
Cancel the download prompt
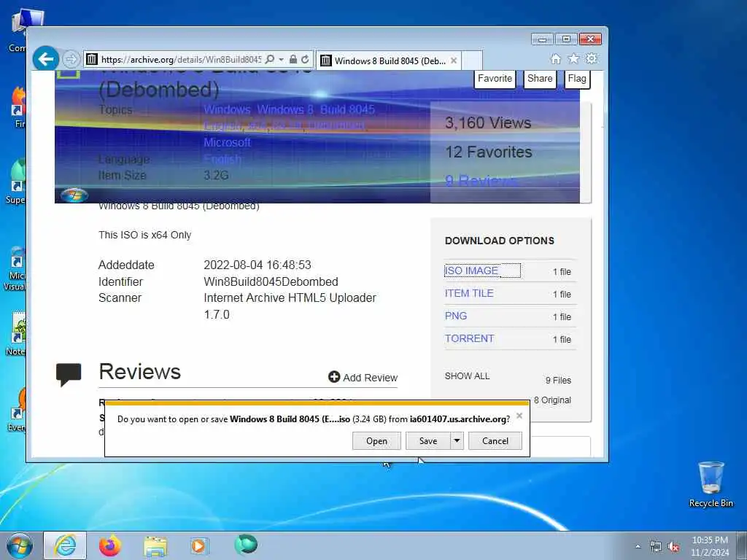[495, 441]
